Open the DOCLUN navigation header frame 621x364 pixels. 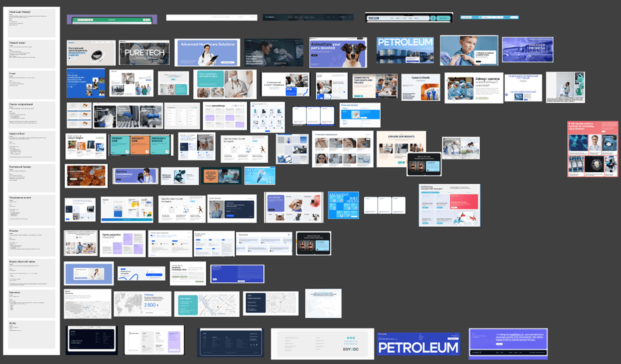[x=409, y=18]
